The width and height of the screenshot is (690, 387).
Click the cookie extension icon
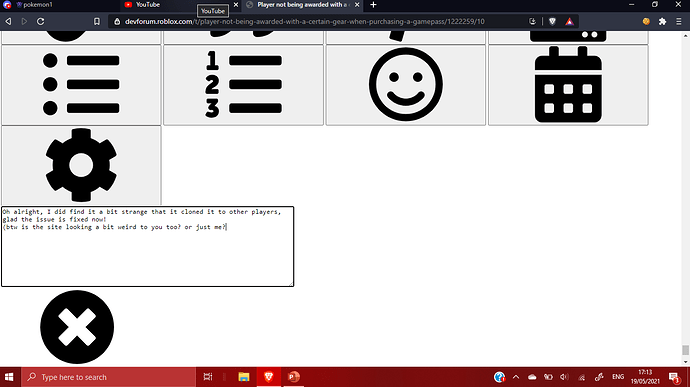pyautogui.click(x=646, y=21)
